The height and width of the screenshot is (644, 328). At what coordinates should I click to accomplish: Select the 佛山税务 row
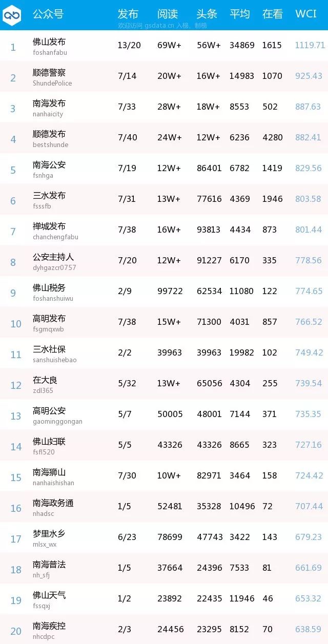164,292
